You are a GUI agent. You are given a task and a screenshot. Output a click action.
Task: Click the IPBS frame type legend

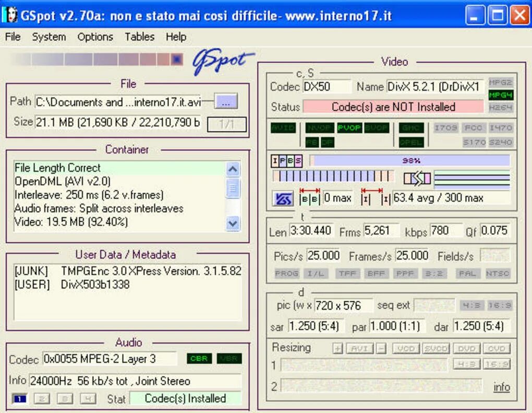pyautogui.click(x=286, y=161)
